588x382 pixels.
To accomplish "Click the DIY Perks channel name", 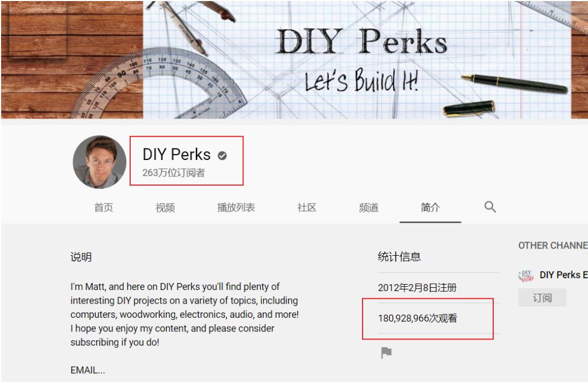I will (x=176, y=155).
